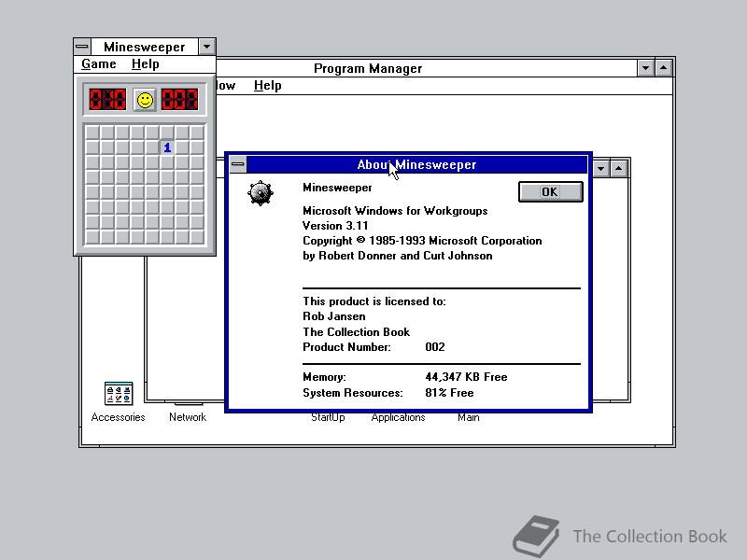Click the "Version 3.11" text
This screenshot has height=560, width=747.
(x=335, y=226)
